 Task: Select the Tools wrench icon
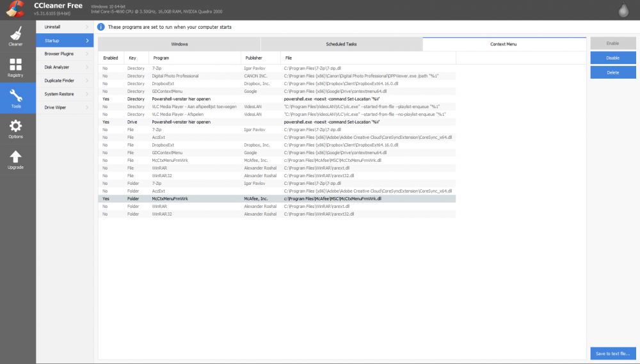[x=16, y=95]
